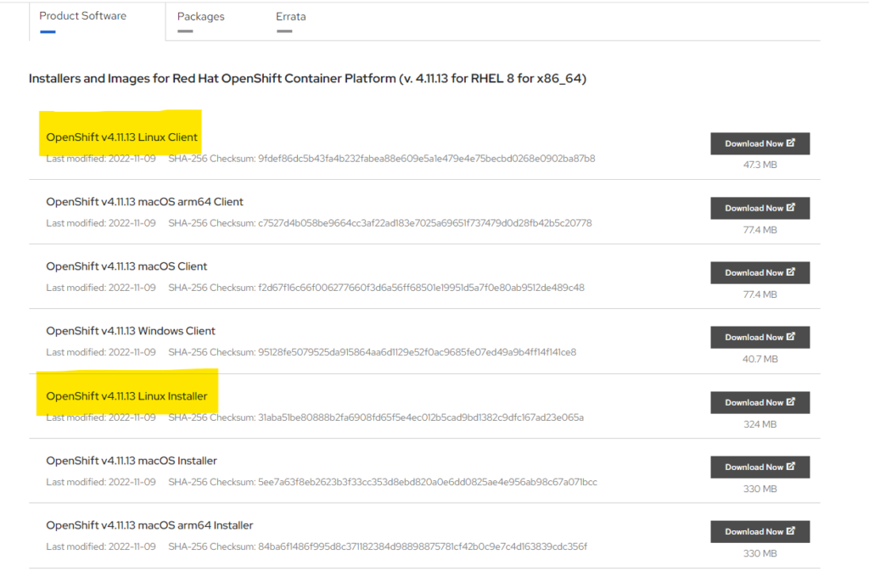Select OpenShift v4.11.13 Windows Client title

(131, 331)
